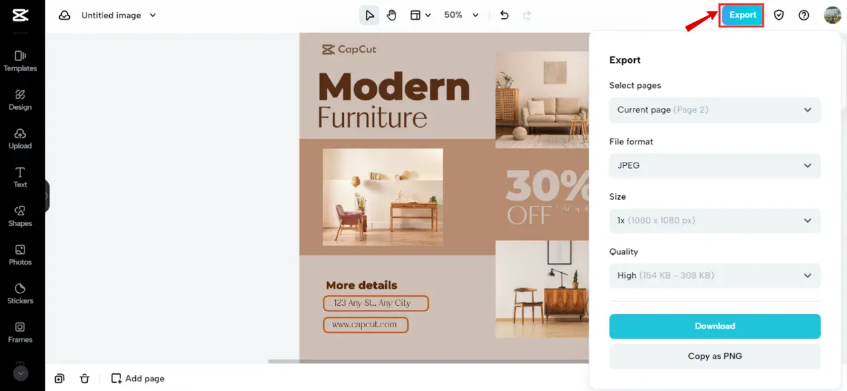Select the sideboard and chair photo
This screenshot has height=391, width=847.
pyautogui.click(x=542, y=289)
